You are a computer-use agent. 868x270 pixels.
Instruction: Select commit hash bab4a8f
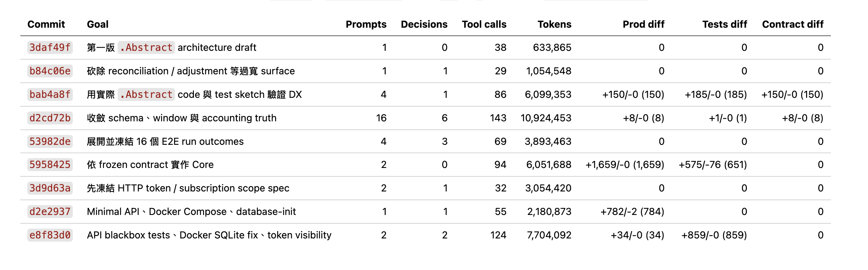click(50, 94)
